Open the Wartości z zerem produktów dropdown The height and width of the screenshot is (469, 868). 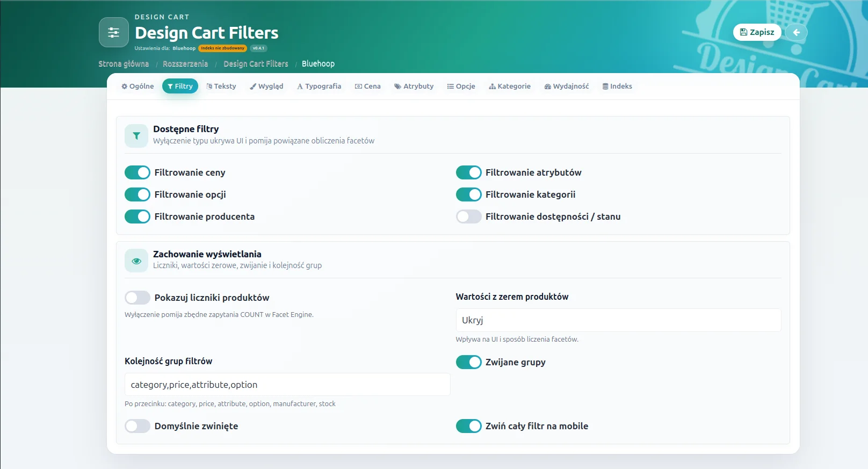(x=618, y=320)
